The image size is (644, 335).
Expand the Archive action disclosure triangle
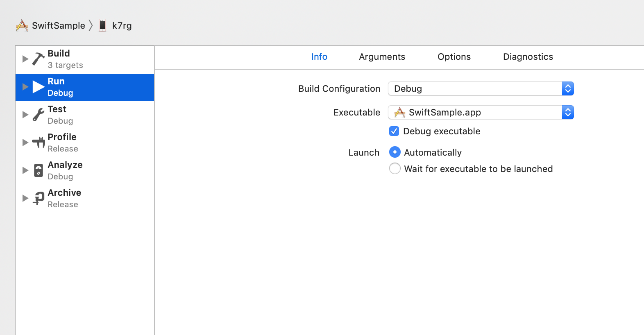[25, 198]
